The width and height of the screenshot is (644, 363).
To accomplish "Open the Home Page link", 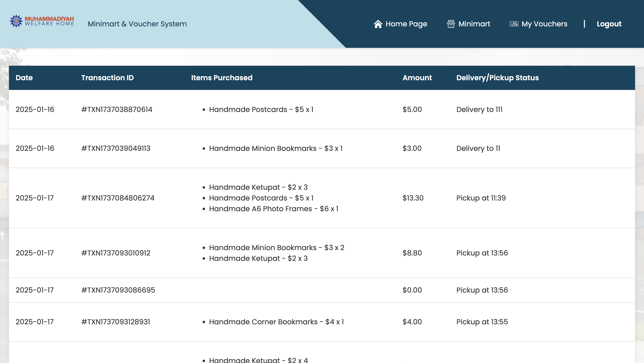I will [x=406, y=24].
